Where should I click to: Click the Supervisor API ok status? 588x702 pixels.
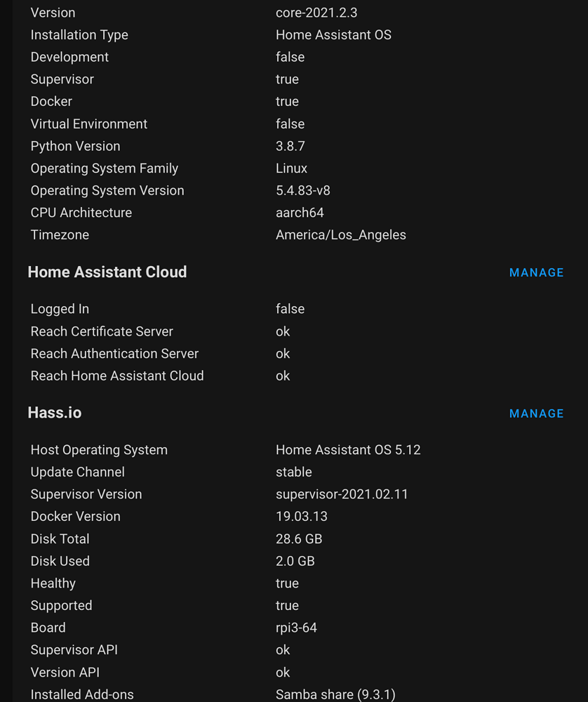pyautogui.click(x=283, y=650)
